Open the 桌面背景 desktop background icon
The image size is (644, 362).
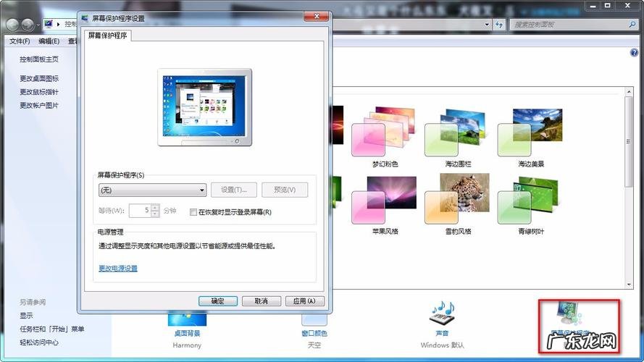point(188,320)
